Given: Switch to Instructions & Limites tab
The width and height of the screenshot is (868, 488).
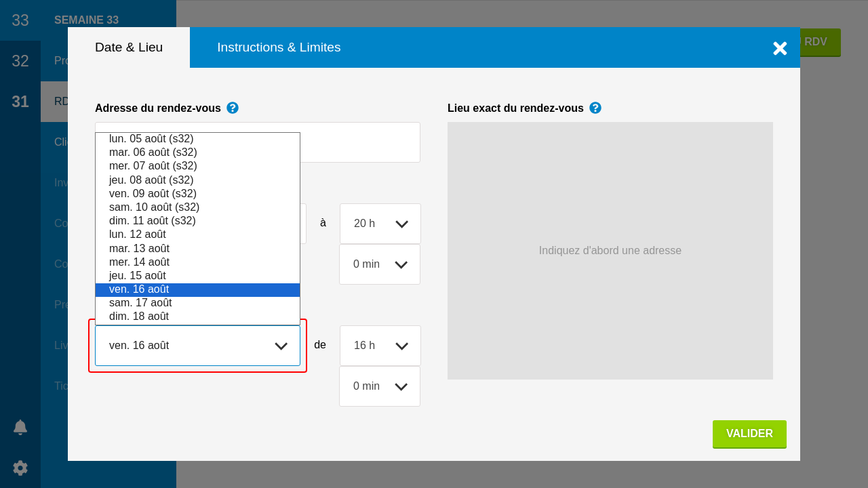Looking at the screenshot, I should (279, 47).
